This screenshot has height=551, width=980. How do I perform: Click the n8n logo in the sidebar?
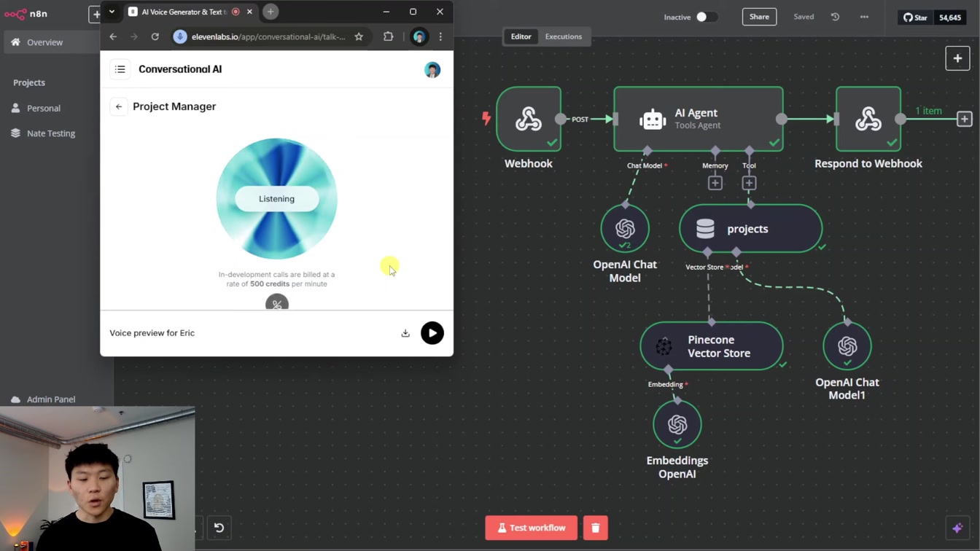point(26,14)
